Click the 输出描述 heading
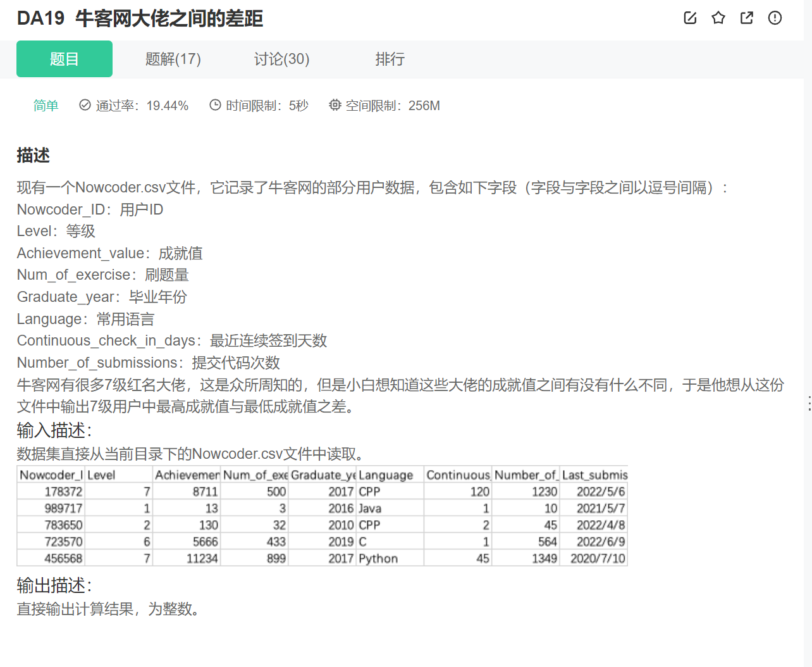 pyautogui.click(x=54, y=585)
